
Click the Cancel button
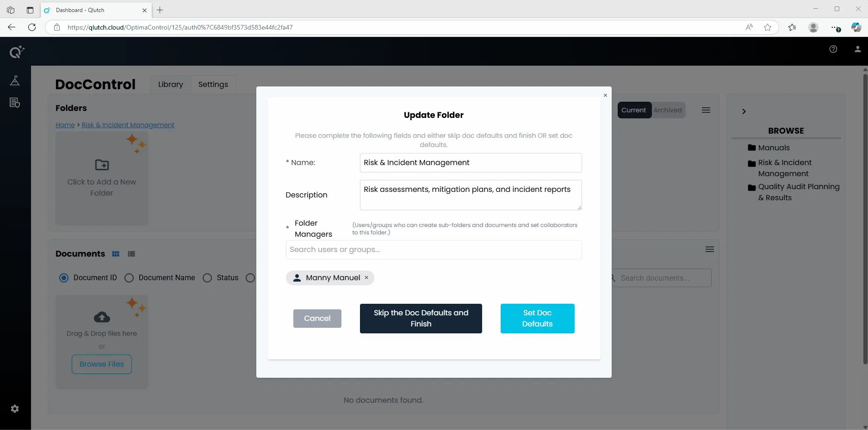click(317, 319)
